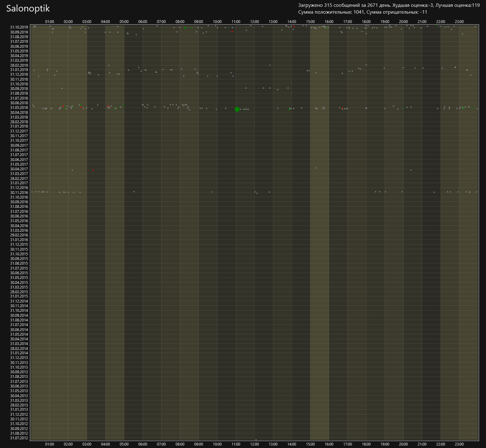Select the red dot in the 30.04.2017 row
Screen dimensions: 486x448
93,170
